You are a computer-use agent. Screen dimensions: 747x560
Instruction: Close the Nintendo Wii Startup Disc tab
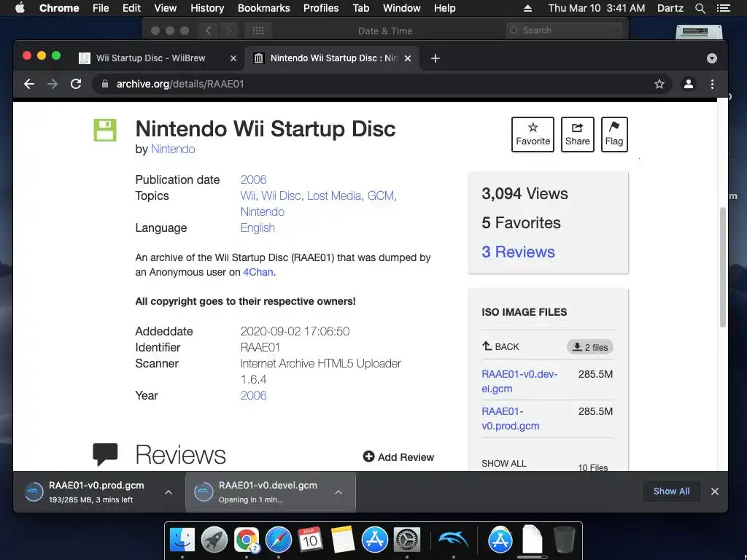coord(408,58)
